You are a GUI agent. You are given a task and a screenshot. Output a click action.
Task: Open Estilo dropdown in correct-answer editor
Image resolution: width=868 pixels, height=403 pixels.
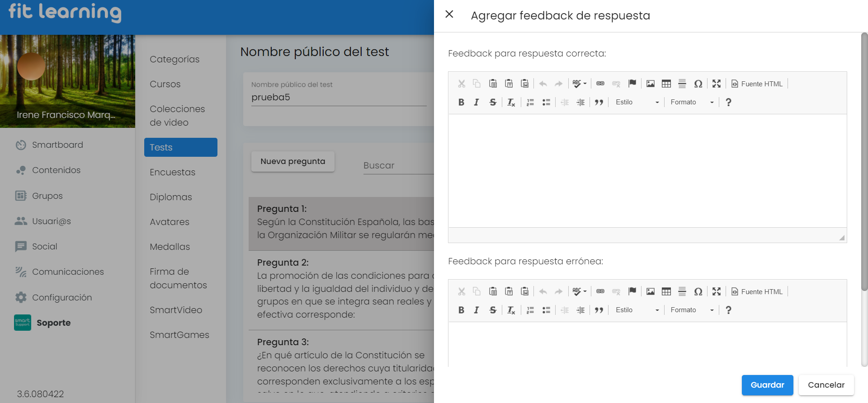point(637,102)
